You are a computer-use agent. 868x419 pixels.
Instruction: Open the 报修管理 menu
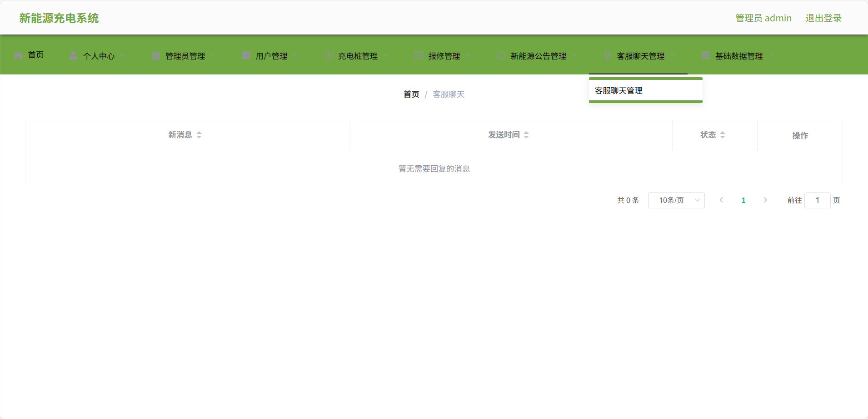[443, 55]
